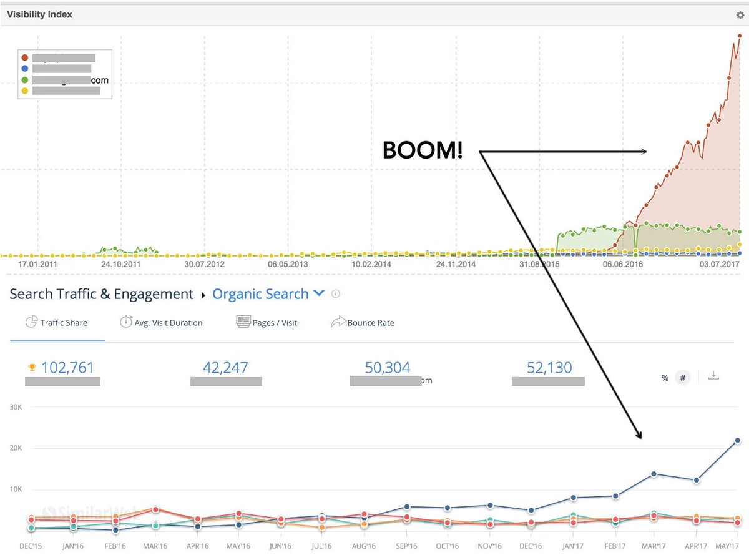Click the 24.11.2014 date label
The image size is (749, 560).
click(456, 265)
